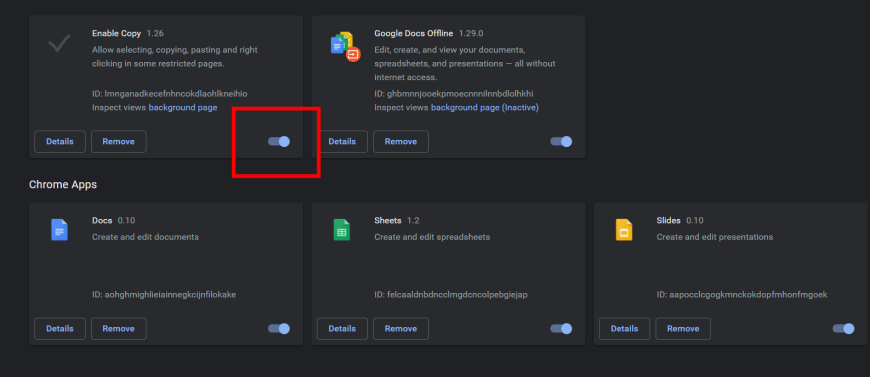The width and height of the screenshot is (870, 377).
Task: Toggle off the Docs app
Action: [x=279, y=329]
